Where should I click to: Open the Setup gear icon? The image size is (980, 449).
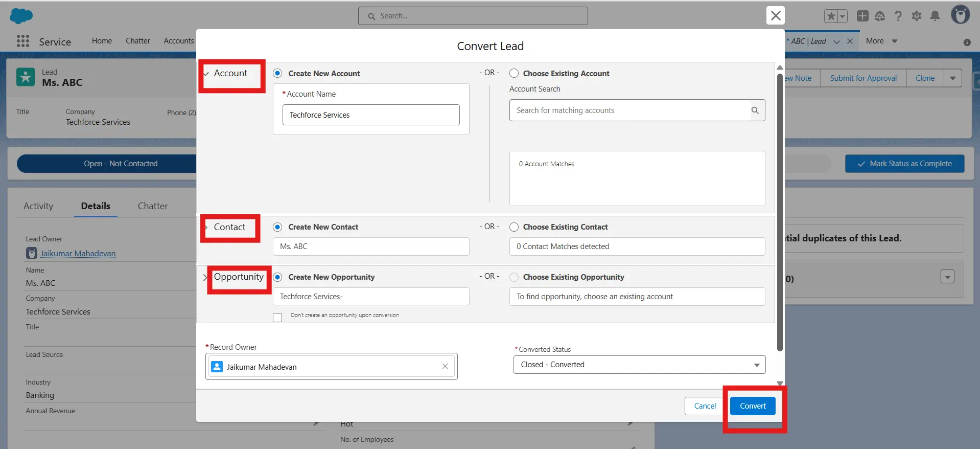point(917,16)
